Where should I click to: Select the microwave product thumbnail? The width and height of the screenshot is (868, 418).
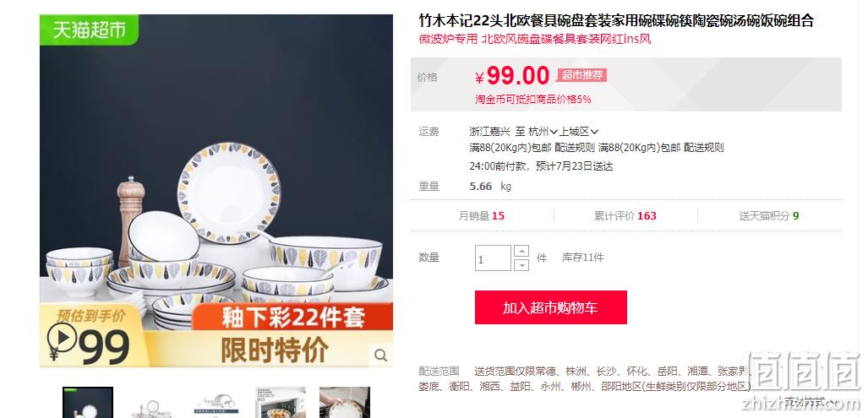(x=281, y=403)
